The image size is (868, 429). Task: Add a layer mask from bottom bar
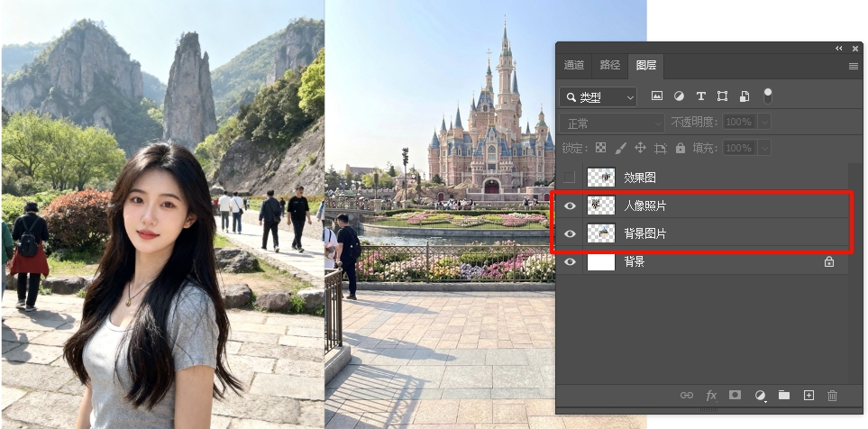click(x=735, y=396)
